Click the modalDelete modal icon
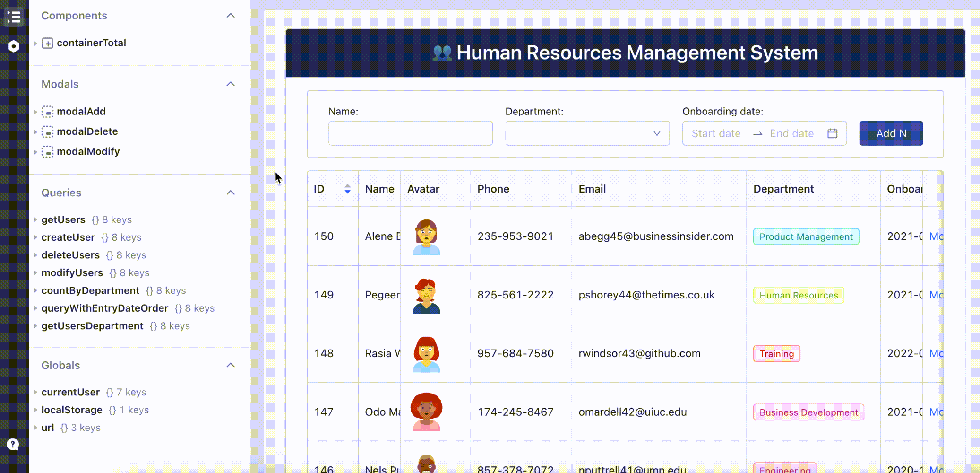The image size is (980, 473). tap(47, 131)
